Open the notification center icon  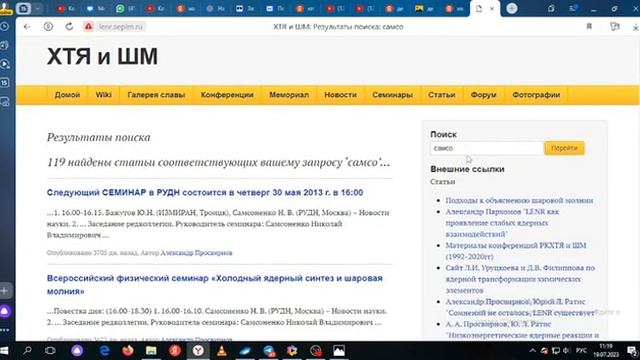pos(632,351)
